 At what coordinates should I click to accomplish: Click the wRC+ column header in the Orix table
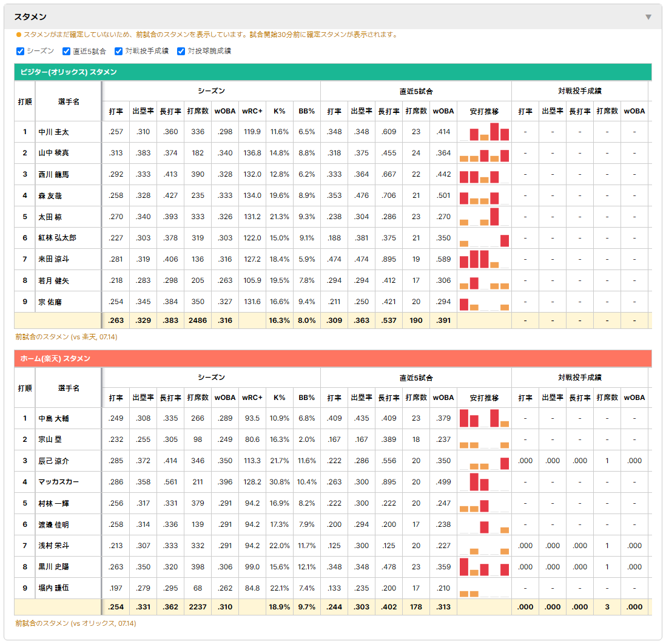click(x=252, y=111)
